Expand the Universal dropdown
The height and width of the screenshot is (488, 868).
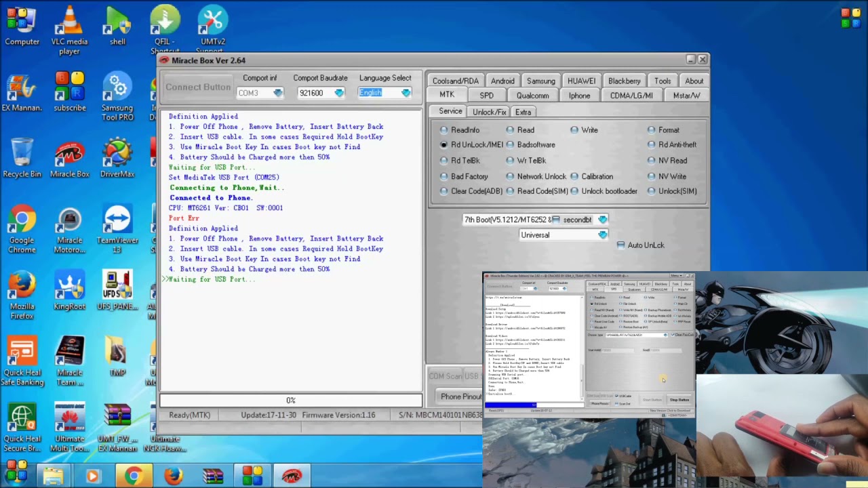(x=602, y=235)
